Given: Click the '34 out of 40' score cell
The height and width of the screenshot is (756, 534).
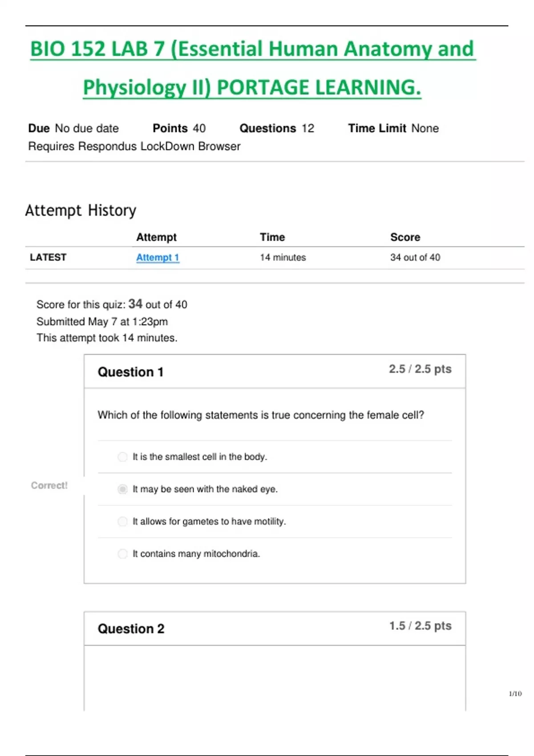Looking at the screenshot, I should 415,257.
